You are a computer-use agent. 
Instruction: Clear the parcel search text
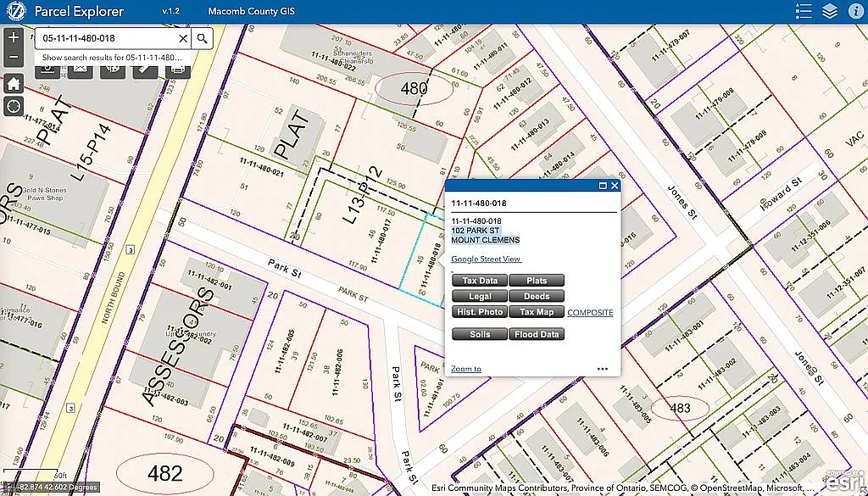(183, 38)
